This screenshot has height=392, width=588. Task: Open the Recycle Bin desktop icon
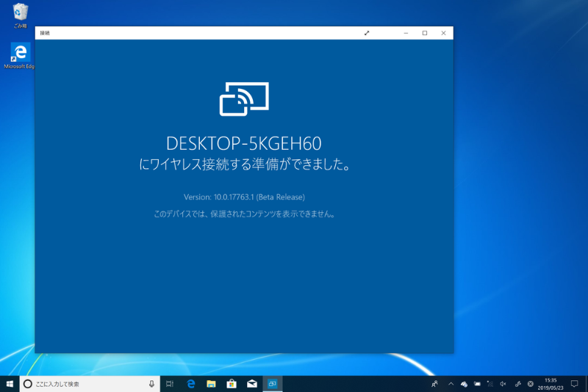pyautogui.click(x=21, y=13)
